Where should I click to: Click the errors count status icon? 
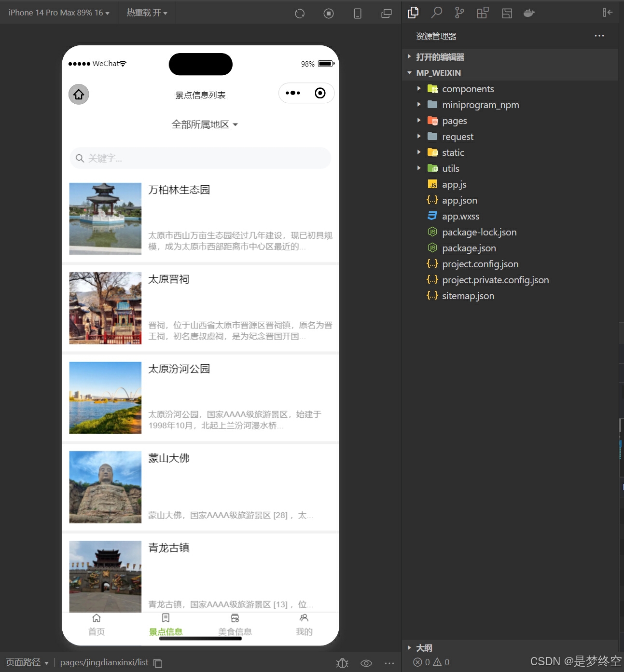pyautogui.click(x=421, y=662)
